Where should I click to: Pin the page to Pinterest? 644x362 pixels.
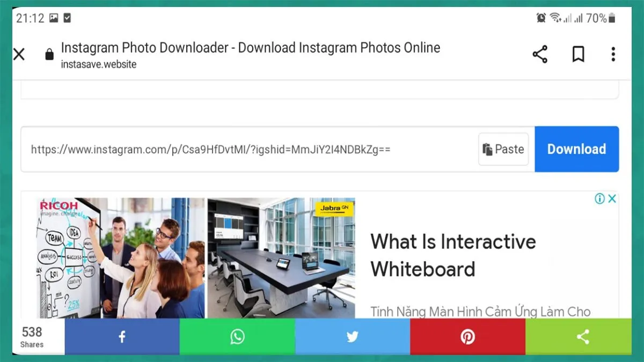(468, 337)
